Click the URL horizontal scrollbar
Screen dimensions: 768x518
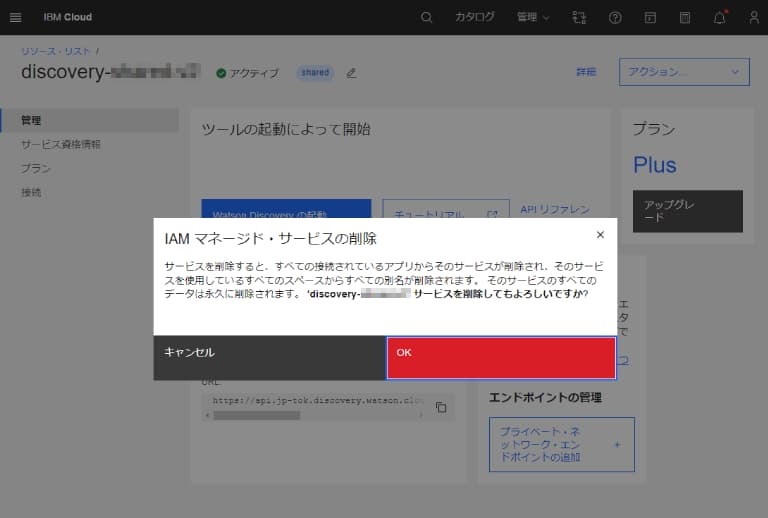256,416
